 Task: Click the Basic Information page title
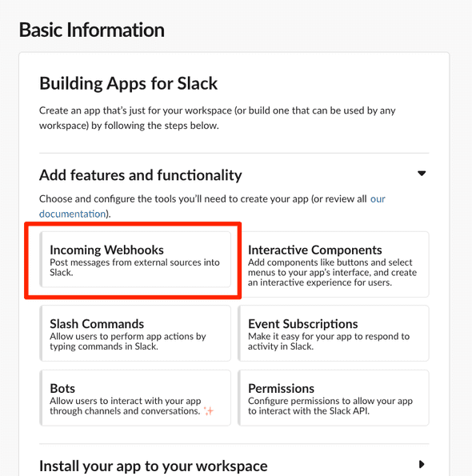click(x=92, y=30)
